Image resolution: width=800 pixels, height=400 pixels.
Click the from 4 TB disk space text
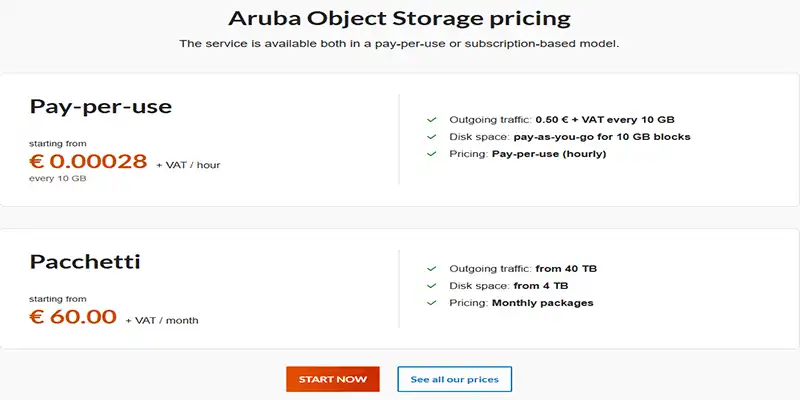coord(541,286)
